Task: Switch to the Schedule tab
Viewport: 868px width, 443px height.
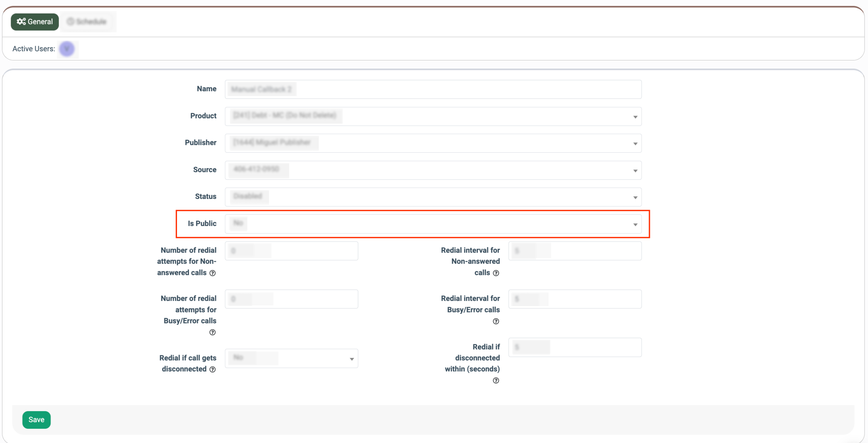Action: click(x=87, y=22)
